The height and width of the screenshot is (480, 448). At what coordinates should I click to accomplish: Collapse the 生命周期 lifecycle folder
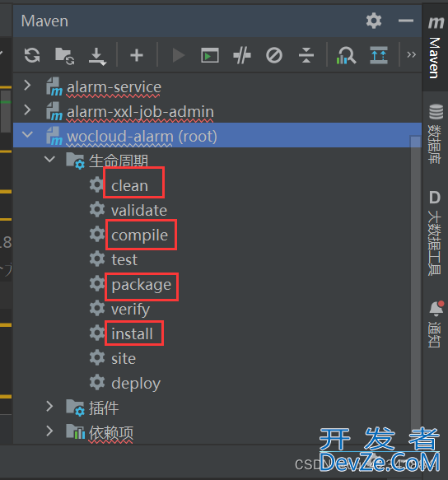(x=49, y=159)
